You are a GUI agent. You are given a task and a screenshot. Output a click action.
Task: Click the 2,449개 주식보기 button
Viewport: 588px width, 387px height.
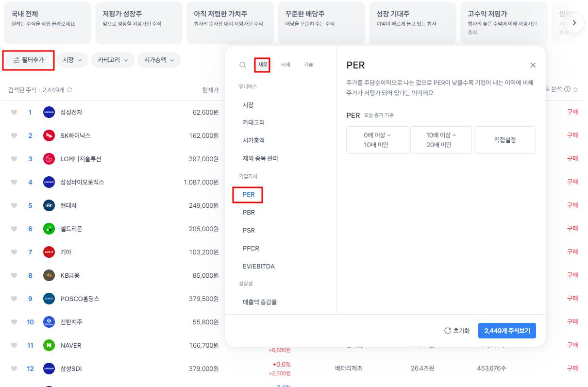click(x=506, y=331)
